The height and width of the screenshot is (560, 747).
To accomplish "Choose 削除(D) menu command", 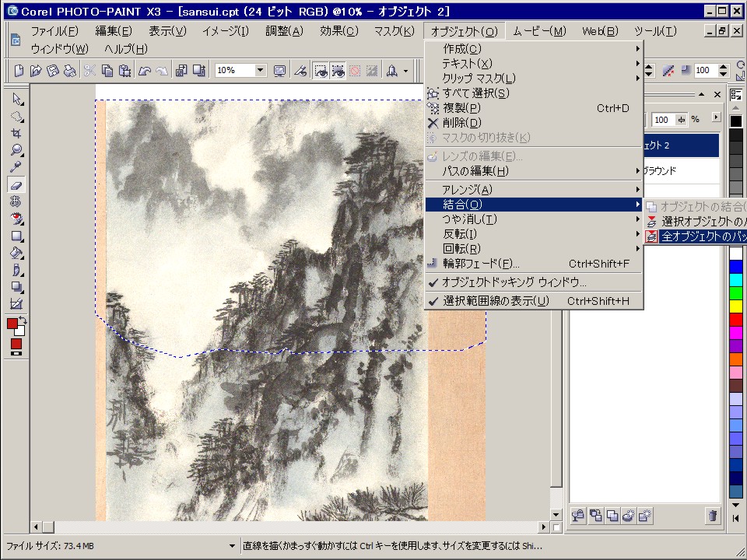I will pyautogui.click(x=534, y=123).
